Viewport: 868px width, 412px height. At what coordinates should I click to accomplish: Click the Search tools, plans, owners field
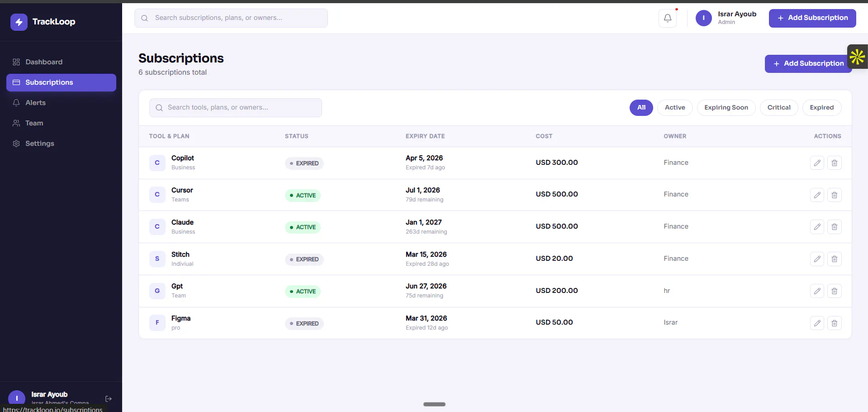[x=236, y=108]
